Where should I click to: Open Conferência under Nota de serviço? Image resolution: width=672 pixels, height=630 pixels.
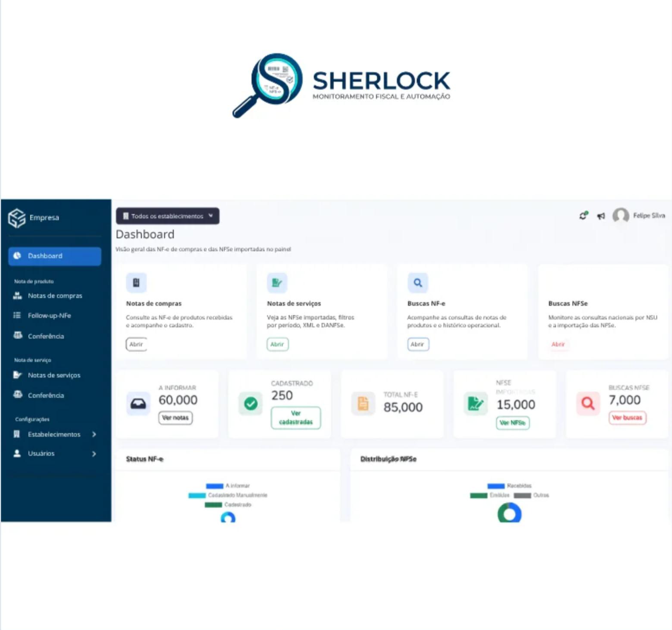pyautogui.click(x=46, y=395)
